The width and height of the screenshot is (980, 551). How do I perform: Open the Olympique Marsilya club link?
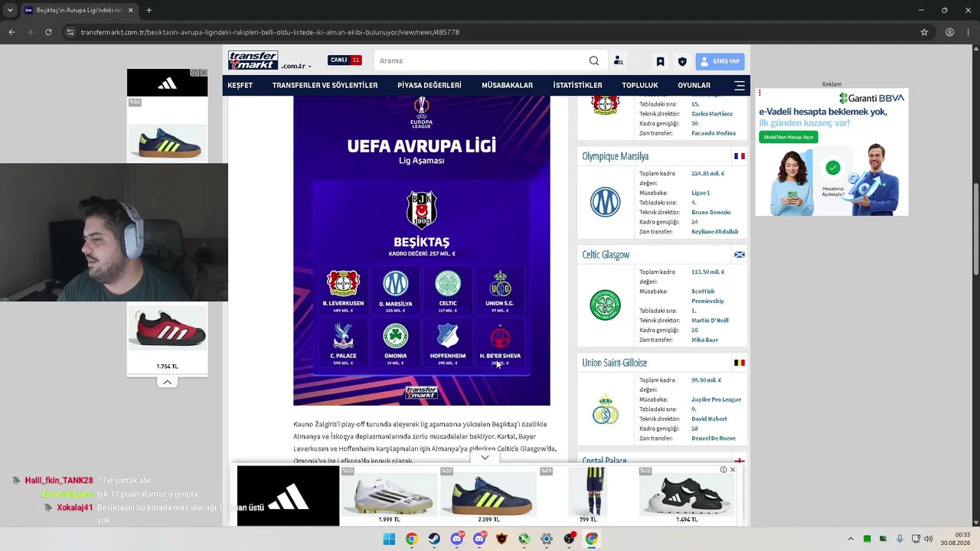(615, 156)
